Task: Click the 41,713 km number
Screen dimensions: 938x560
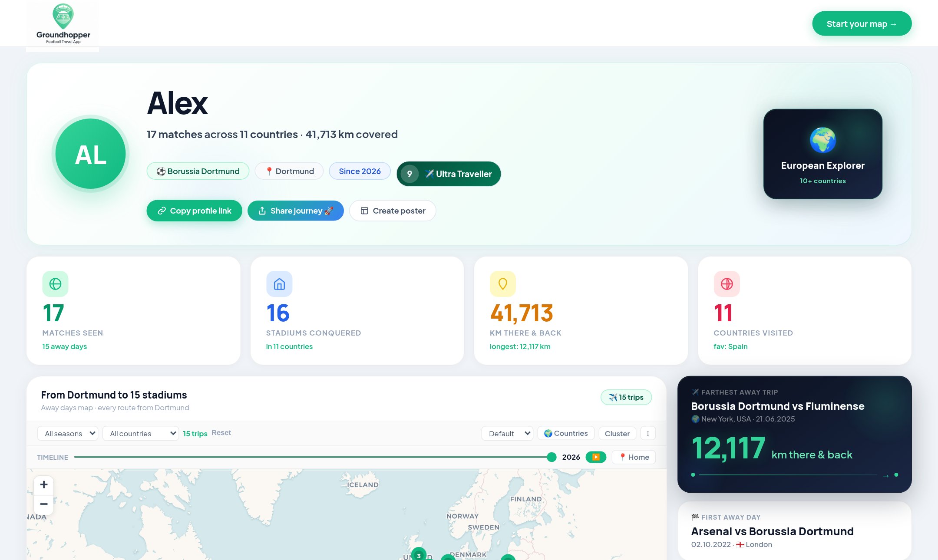Action: click(522, 313)
